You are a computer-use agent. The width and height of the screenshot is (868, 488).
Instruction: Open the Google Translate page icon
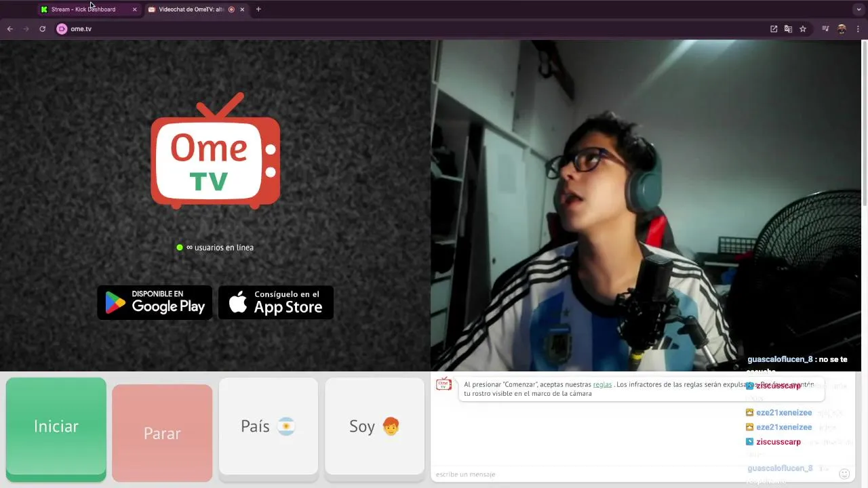(x=788, y=29)
